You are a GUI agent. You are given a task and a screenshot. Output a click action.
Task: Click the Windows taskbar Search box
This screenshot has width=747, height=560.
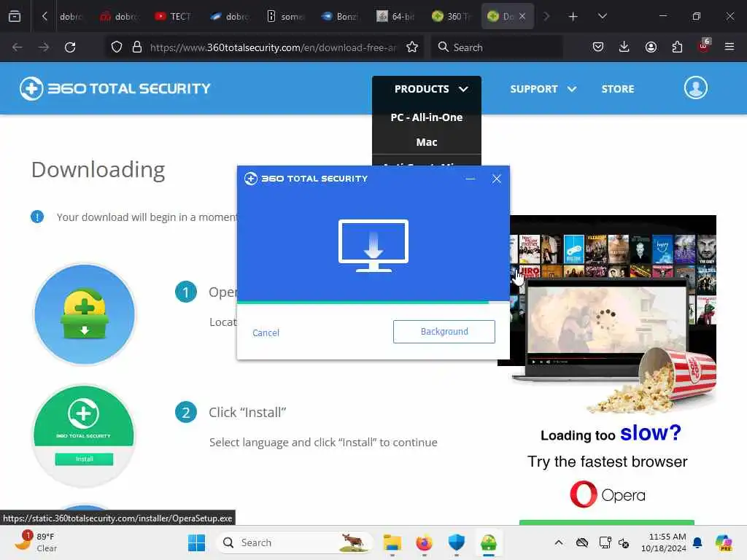[295, 542]
